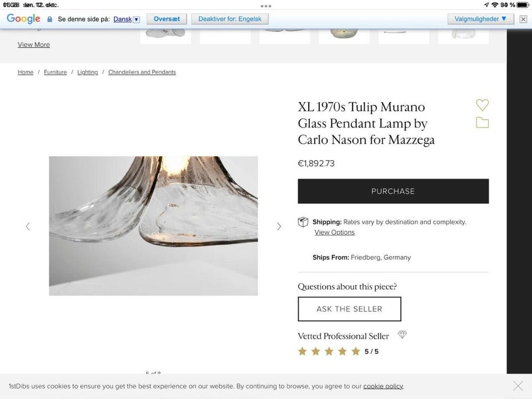
Task: Click the shipping box icon
Action: point(303,222)
